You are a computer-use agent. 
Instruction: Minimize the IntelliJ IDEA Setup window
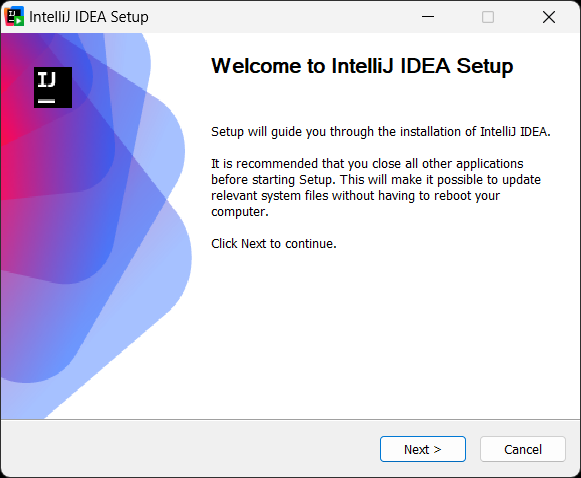pos(428,17)
